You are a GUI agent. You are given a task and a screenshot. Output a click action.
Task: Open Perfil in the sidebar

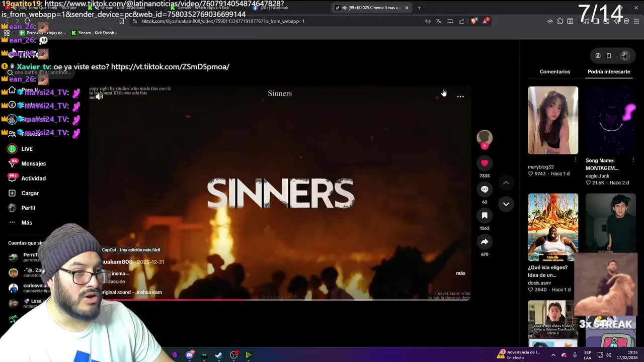tap(22, 208)
